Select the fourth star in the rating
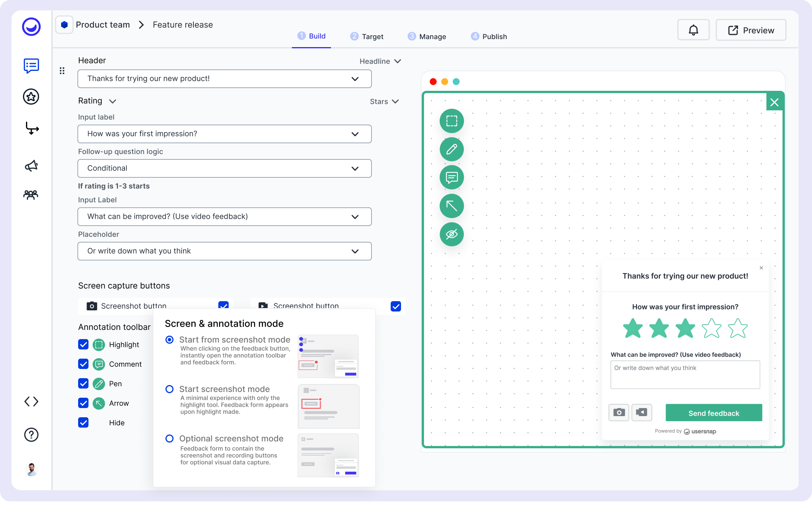The width and height of the screenshot is (812, 505). point(711,328)
